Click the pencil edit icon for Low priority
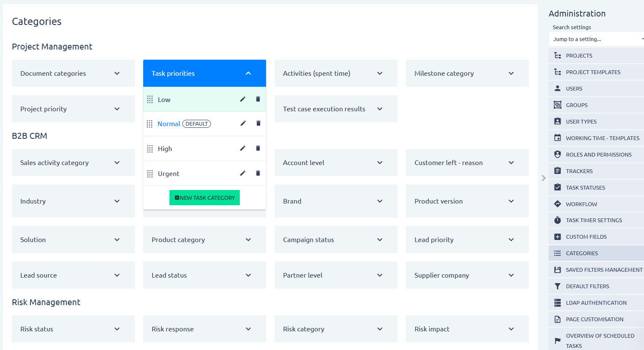This screenshot has height=350, width=644. click(243, 99)
